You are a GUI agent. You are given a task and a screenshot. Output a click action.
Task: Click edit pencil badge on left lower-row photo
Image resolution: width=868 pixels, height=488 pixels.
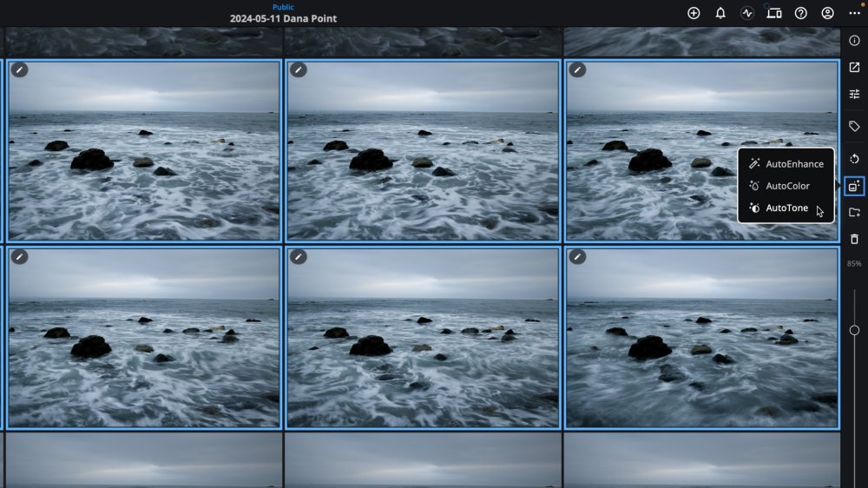[19, 256]
